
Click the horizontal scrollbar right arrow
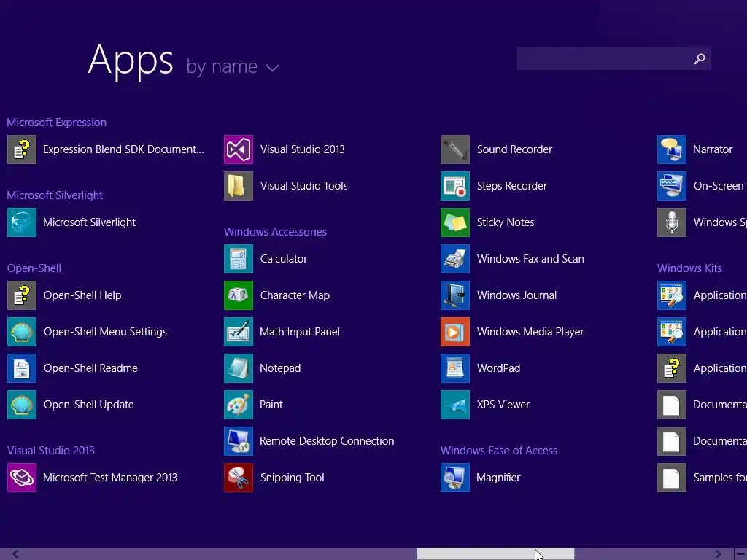tap(719, 554)
